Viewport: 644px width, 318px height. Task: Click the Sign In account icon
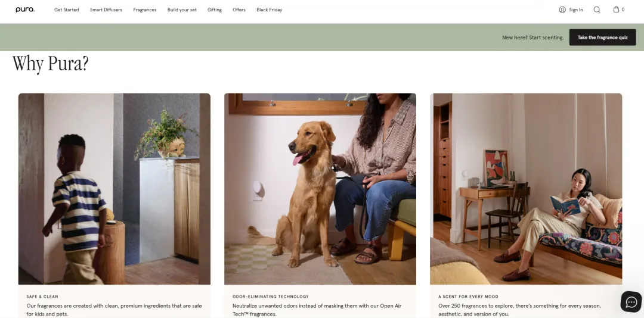point(562,10)
